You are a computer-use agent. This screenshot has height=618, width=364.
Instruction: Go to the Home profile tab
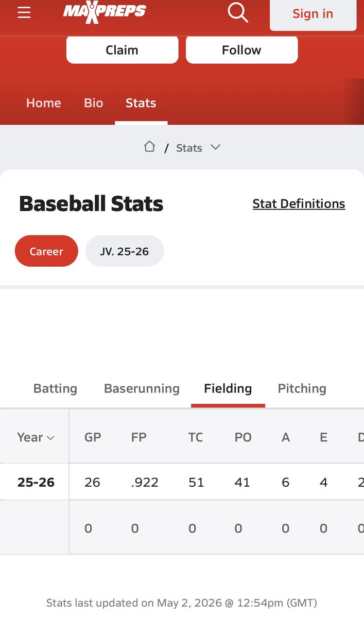tap(44, 103)
